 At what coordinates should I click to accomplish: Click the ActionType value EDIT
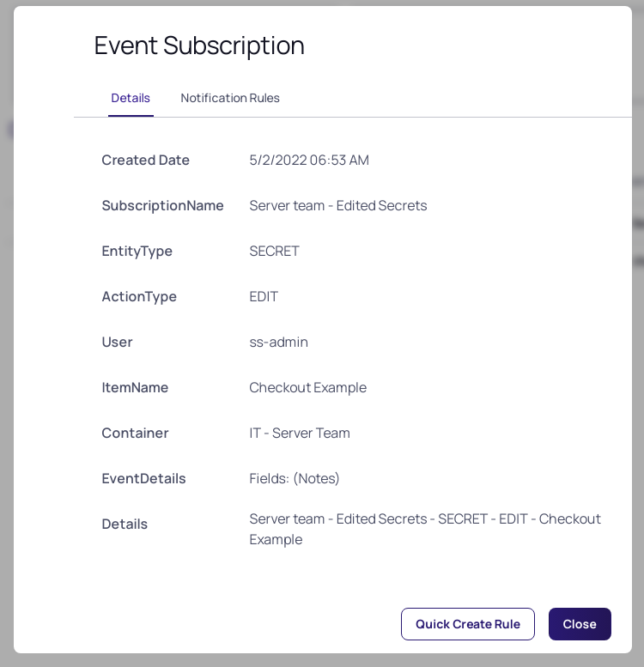(264, 297)
